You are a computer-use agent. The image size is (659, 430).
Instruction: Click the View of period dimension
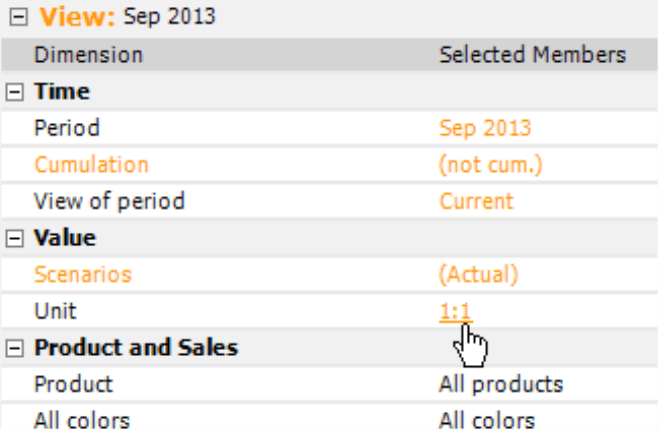[x=109, y=201]
